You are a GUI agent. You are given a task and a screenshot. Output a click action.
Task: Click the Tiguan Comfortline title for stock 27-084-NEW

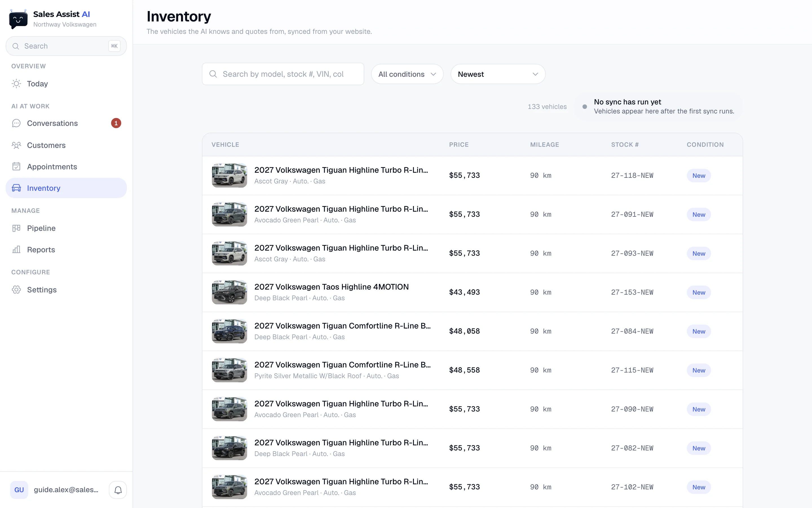pos(342,326)
